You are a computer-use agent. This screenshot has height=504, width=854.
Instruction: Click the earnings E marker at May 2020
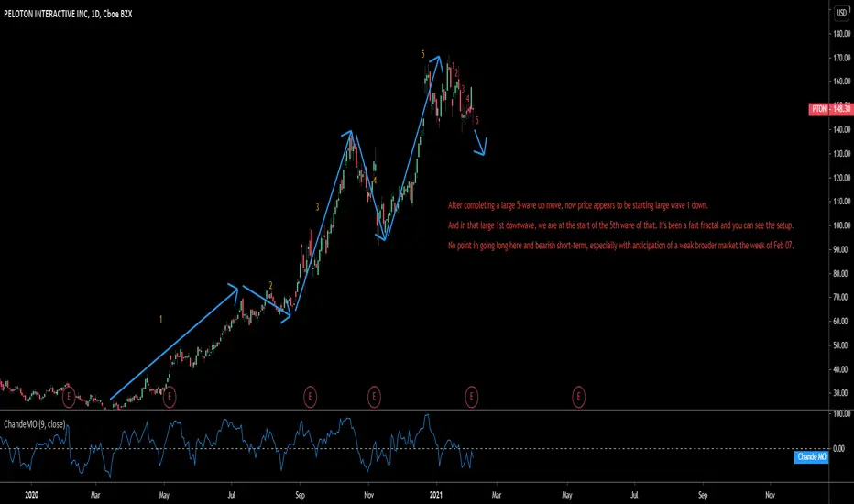tap(170, 397)
